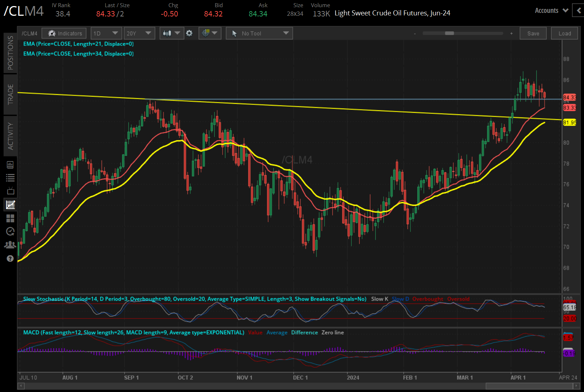Open the crosshair cursor mode dropdown

coord(210,33)
